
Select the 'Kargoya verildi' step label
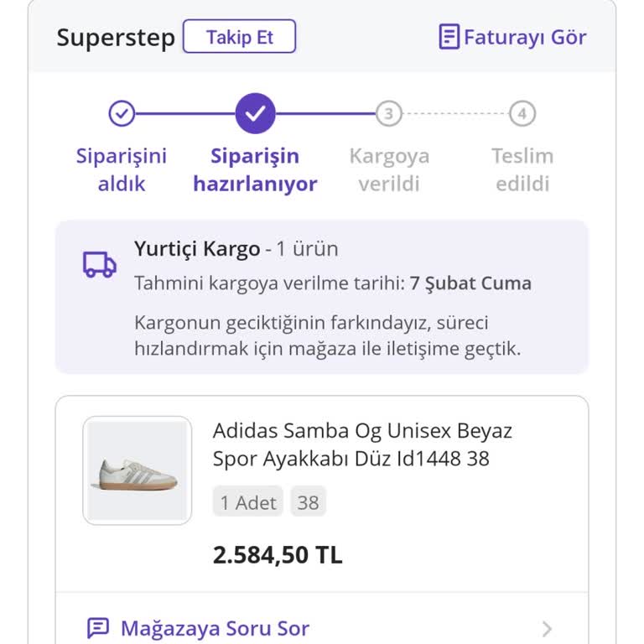388,169
